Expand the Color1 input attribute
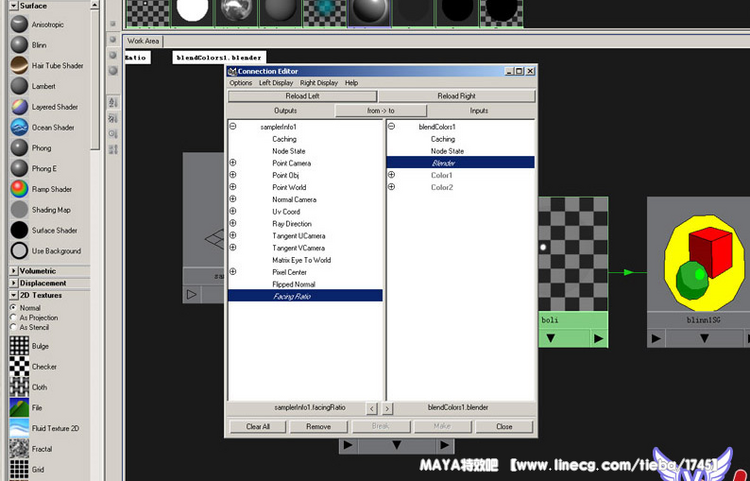The image size is (750, 481). (x=391, y=175)
